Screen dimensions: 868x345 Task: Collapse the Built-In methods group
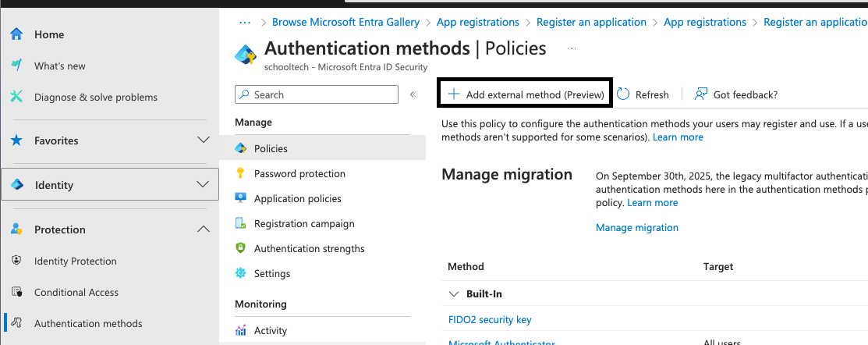click(x=454, y=294)
